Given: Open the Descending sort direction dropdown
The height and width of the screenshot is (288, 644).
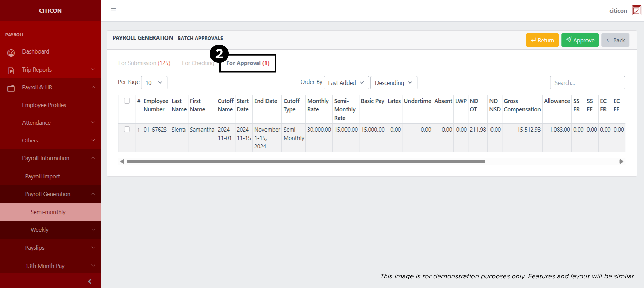Looking at the screenshot, I should point(393,83).
